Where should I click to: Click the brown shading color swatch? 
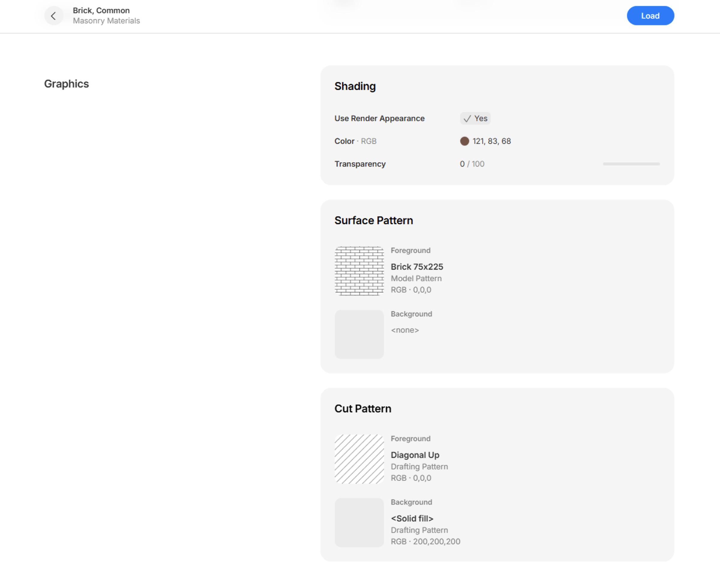tap(464, 141)
